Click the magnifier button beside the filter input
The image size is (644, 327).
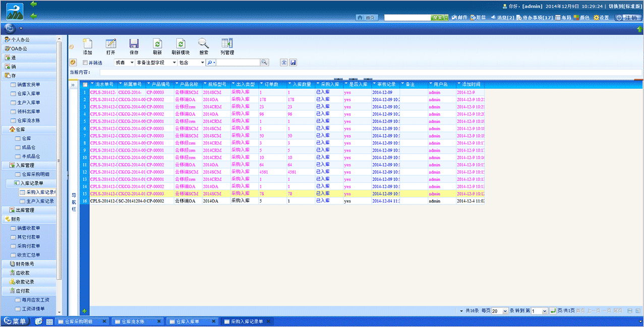(265, 62)
